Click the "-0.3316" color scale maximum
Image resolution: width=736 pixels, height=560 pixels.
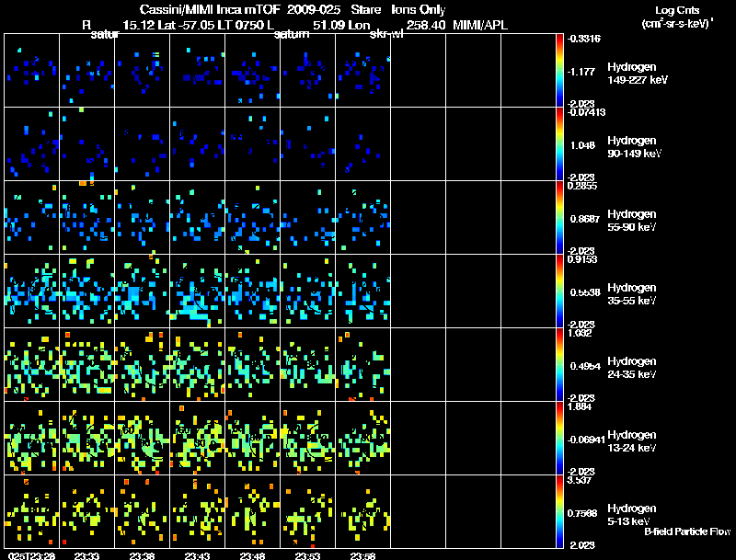[x=584, y=39]
